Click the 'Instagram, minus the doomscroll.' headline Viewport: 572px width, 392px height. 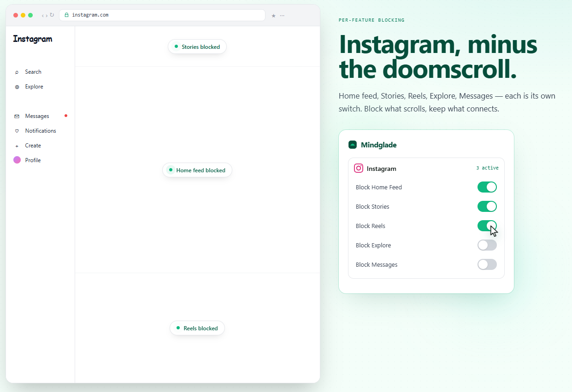438,57
